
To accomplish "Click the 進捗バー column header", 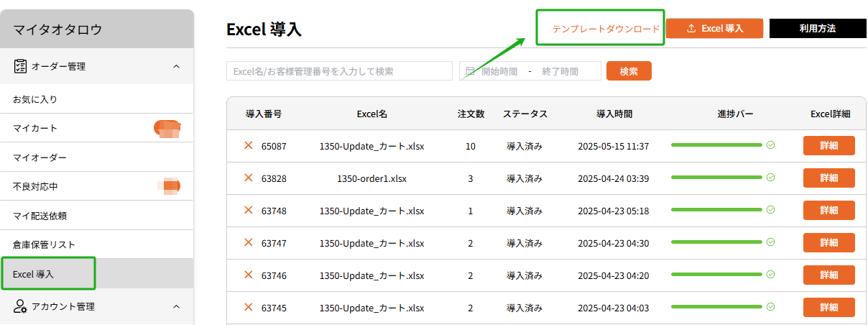I will click(x=735, y=114).
